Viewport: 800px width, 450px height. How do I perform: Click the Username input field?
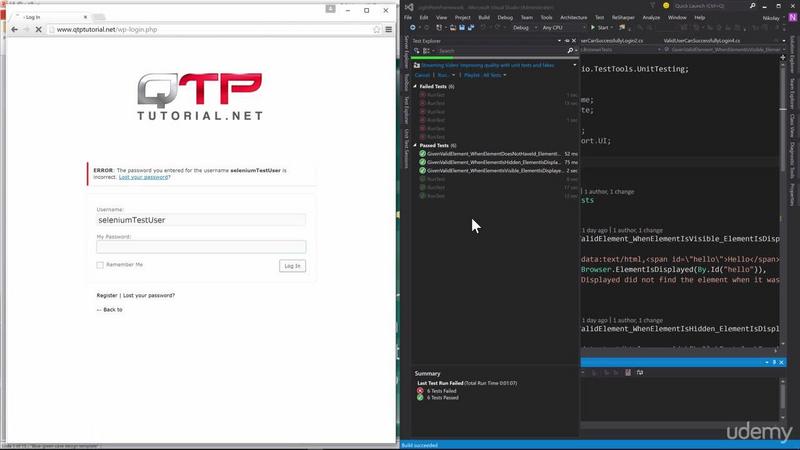201,220
